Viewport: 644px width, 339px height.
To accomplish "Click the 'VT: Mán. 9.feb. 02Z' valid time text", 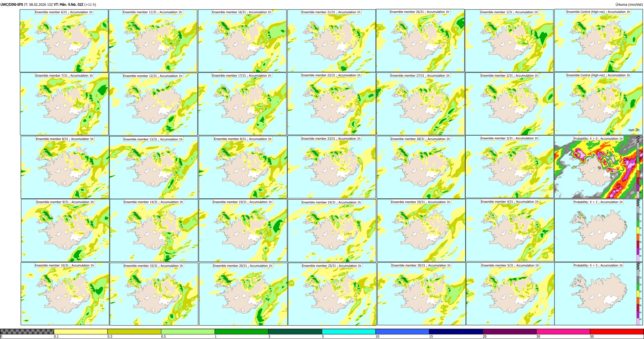I will click(68, 4).
